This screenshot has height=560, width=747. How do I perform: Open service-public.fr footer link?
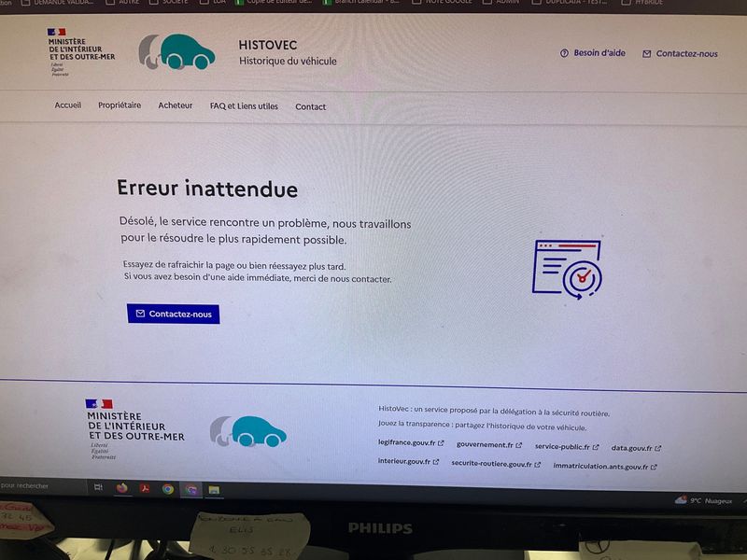[x=567, y=447]
